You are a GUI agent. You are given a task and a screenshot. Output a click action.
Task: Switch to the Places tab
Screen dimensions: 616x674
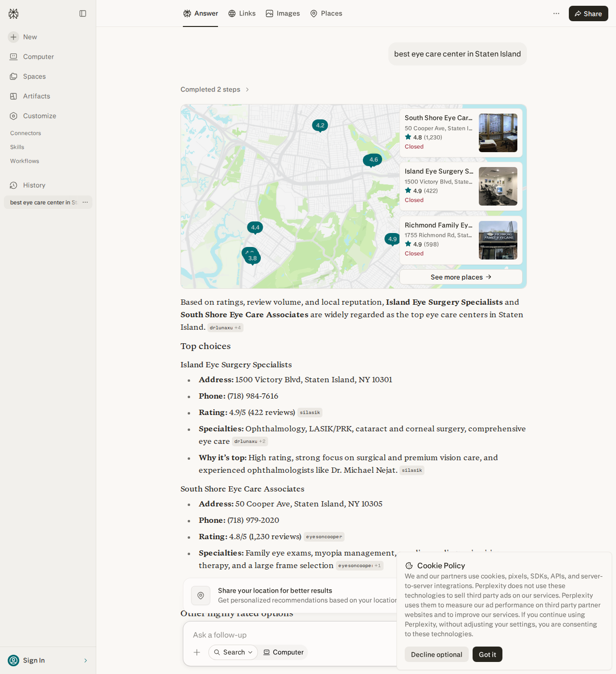[x=326, y=13]
